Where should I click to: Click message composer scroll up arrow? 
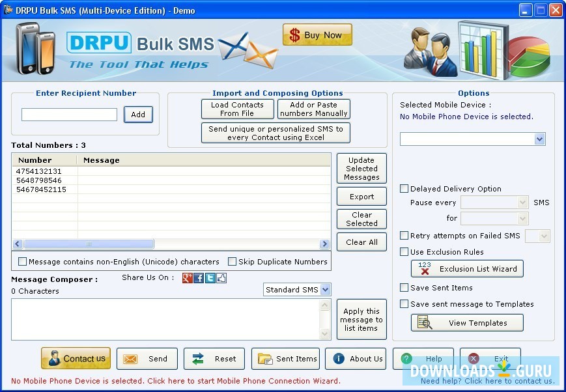point(325,305)
